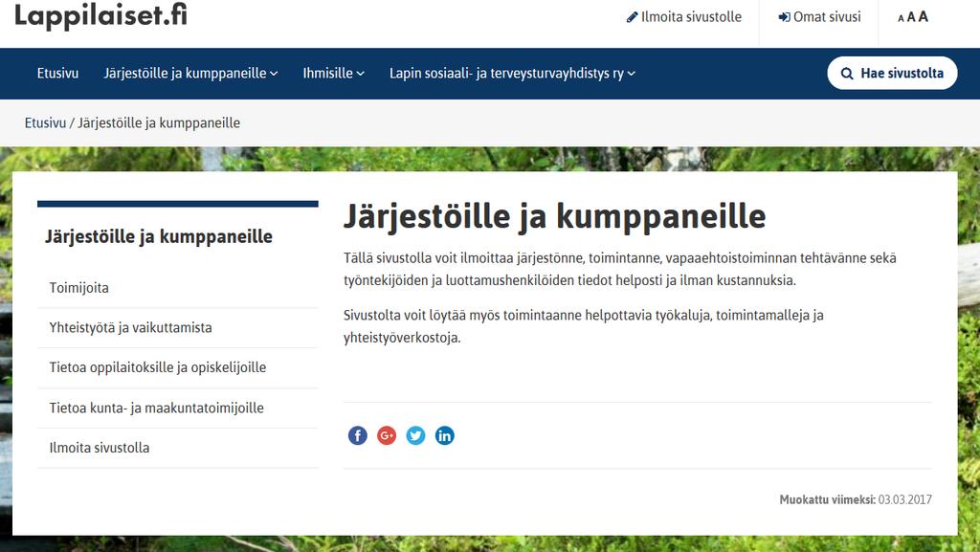
Task: Select the largest font size A
Action: pyautogui.click(x=924, y=17)
